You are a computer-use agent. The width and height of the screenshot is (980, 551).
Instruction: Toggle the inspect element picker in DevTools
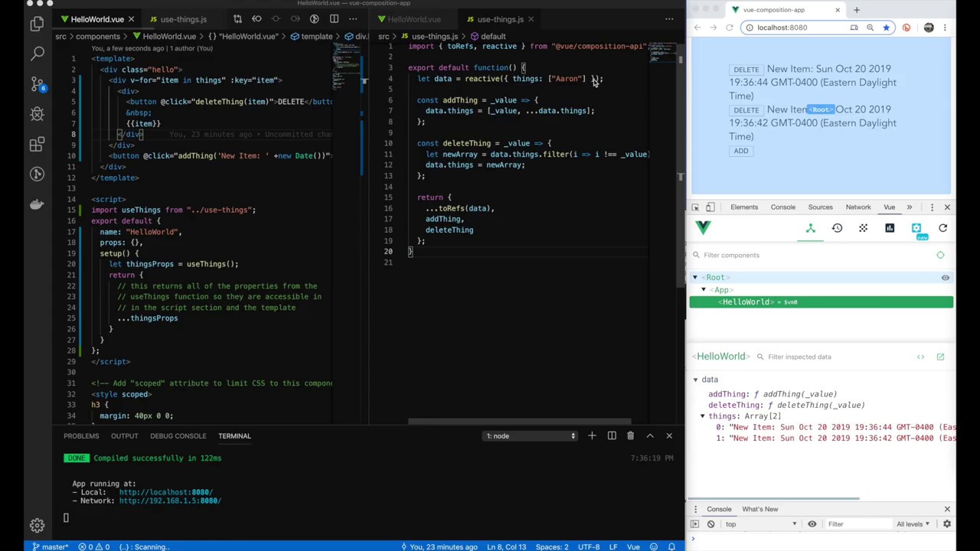[x=695, y=207]
